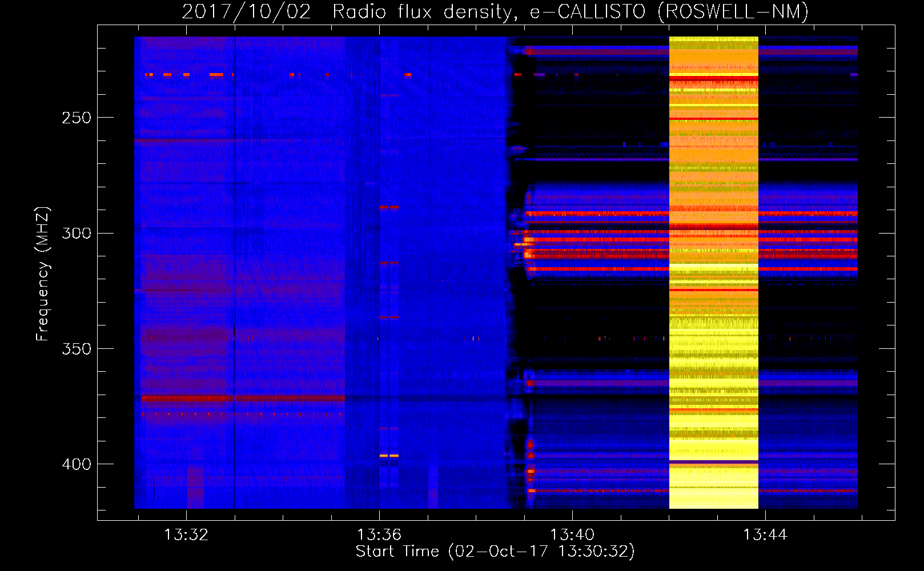Click the 13:32 time tick label
Screen dimensions: 924x571
tap(186, 535)
